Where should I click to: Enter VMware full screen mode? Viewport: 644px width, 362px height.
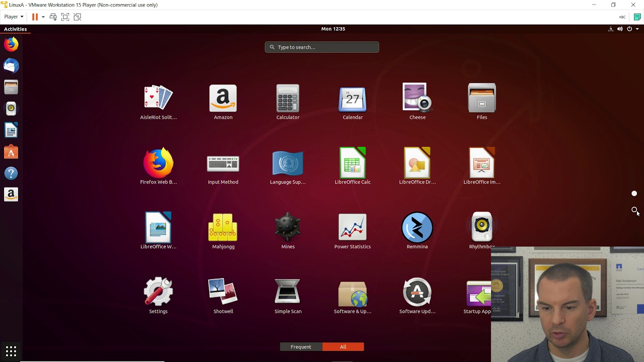click(65, 17)
